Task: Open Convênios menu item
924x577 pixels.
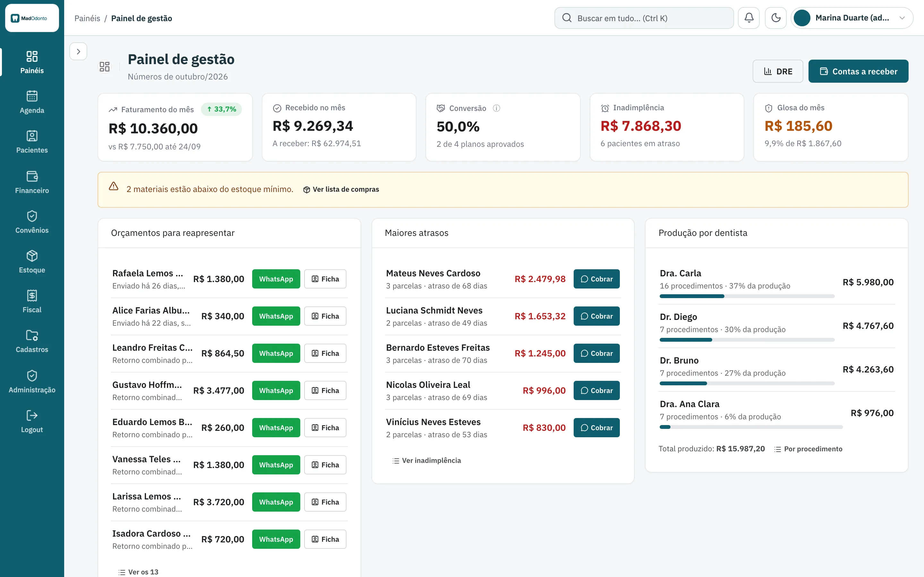Action: click(32, 222)
